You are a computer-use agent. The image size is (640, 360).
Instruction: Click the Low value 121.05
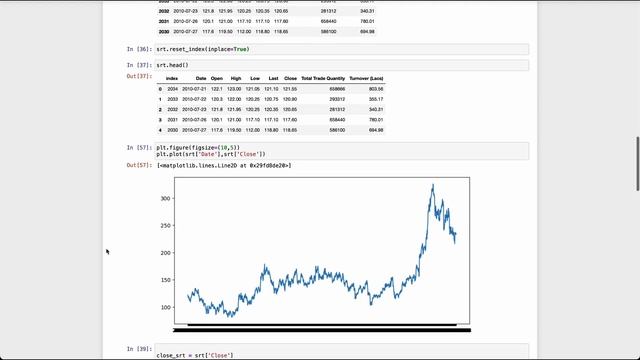pos(253,89)
